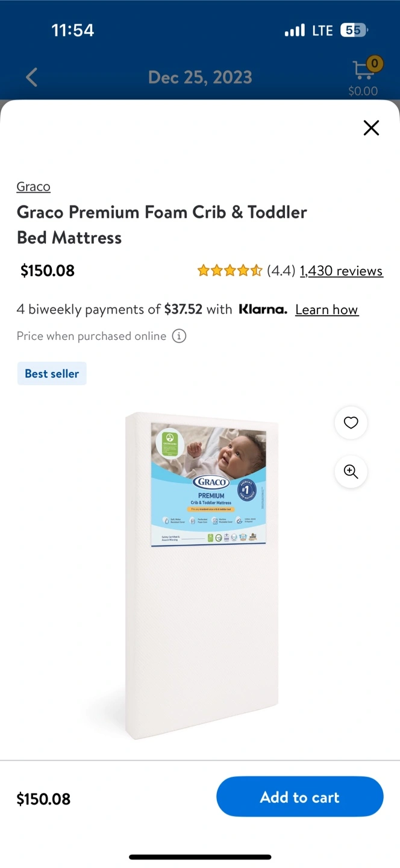Open the 1,430 reviews link

coord(341,271)
